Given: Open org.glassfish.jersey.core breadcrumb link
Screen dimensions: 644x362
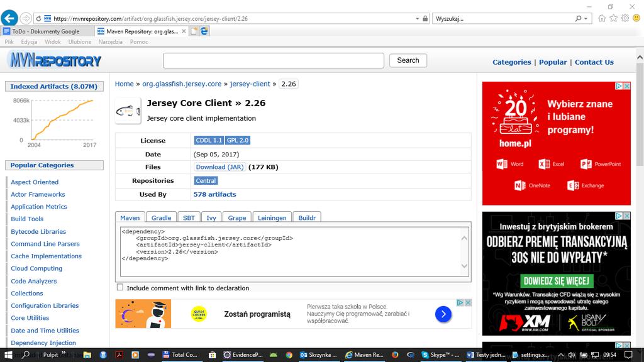Looking at the screenshot, I should pos(182,84).
